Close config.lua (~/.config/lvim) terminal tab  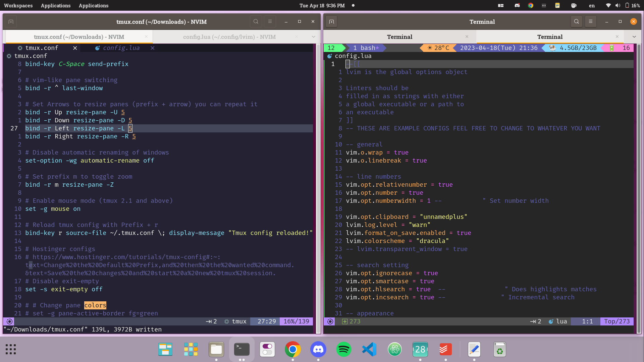[297, 37]
